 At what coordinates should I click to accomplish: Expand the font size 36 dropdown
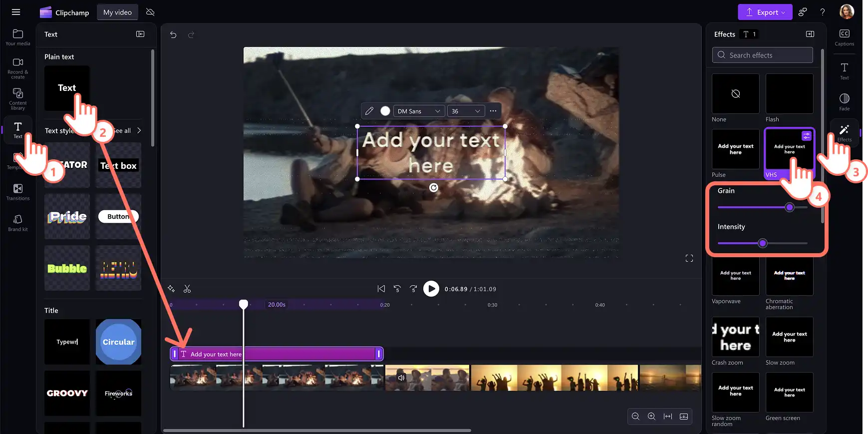tap(466, 111)
